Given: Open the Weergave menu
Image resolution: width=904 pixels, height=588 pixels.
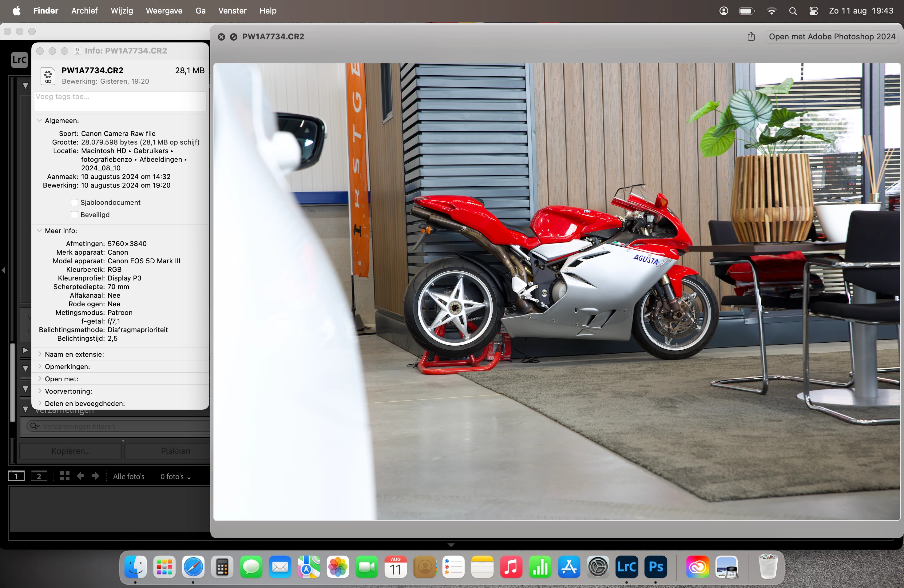Looking at the screenshot, I should pos(164,11).
